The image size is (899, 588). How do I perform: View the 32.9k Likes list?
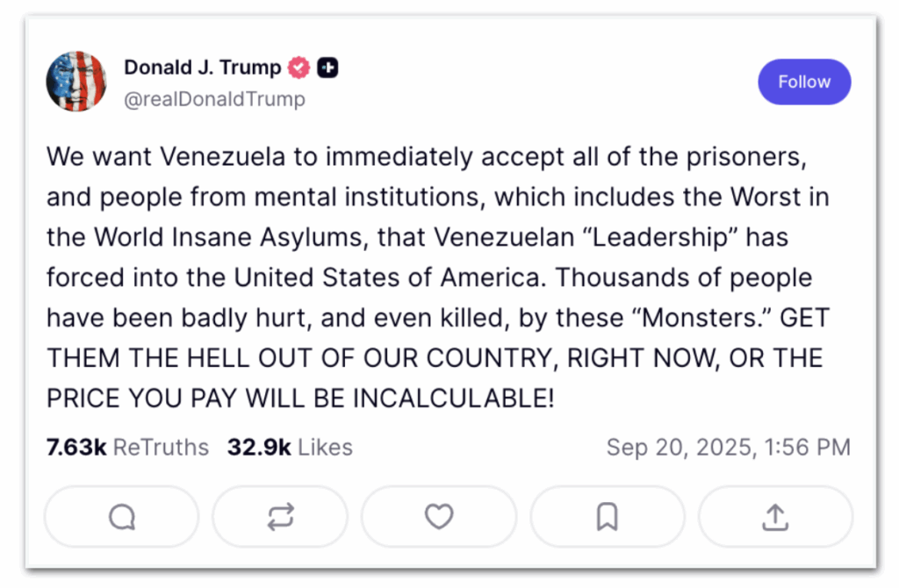coord(290,447)
